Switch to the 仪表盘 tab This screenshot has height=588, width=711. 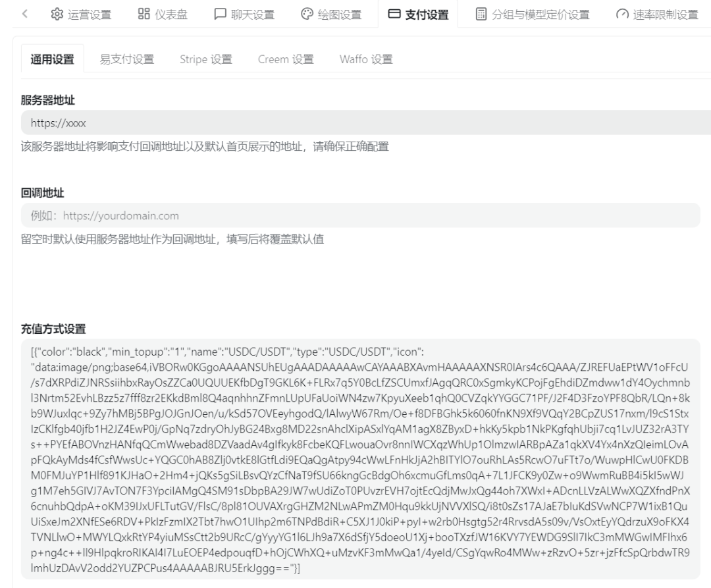point(163,14)
